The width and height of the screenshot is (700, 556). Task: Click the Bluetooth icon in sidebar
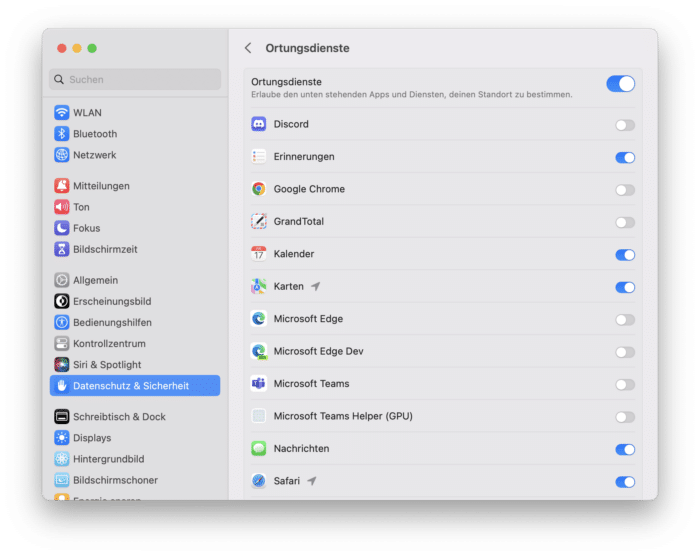(x=62, y=134)
